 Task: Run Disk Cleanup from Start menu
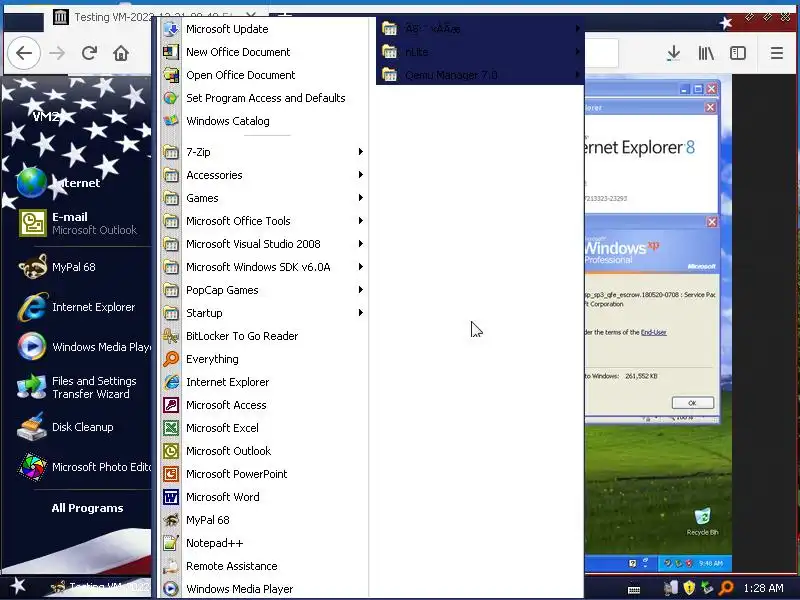82,427
